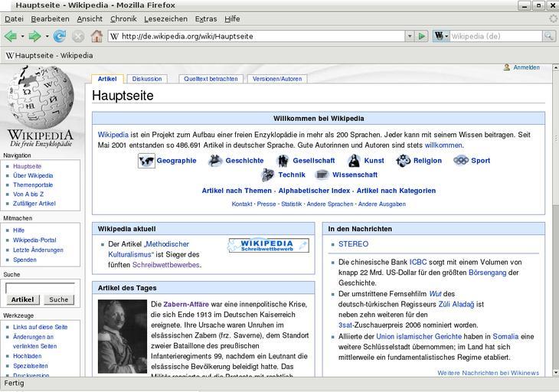Click the browser Back arrow button
This screenshot has width=559, height=392.
(x=10, y=36)
